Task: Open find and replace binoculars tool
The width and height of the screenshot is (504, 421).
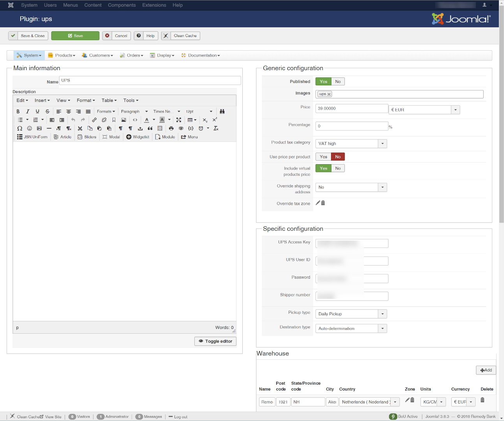Action: [x=222, y=111]
